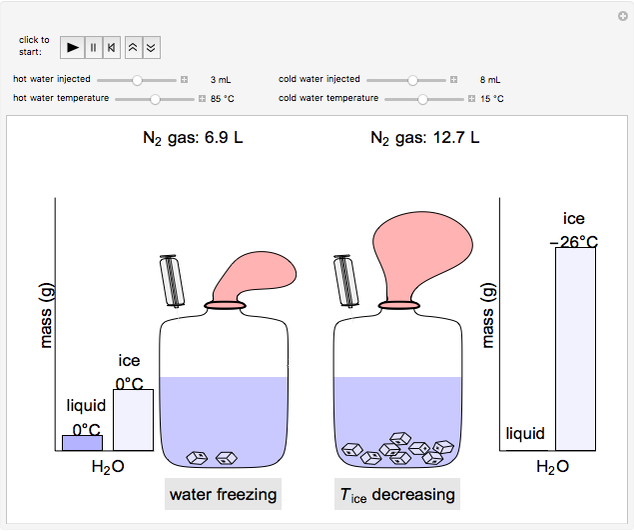Expand hot water temperature slider controls
Viewport: 634px width, 532px height.
(x=201, y=99)
